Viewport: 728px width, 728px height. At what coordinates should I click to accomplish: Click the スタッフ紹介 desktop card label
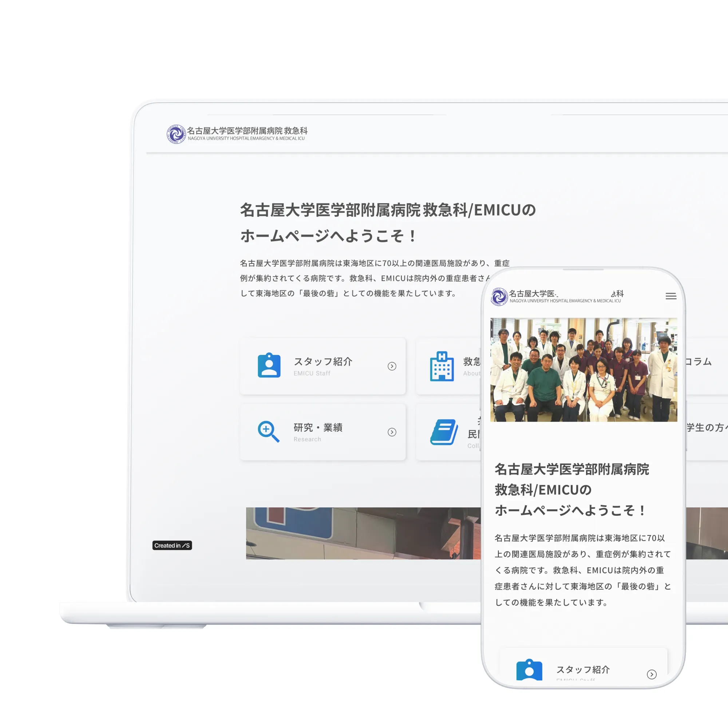[323, 362]
